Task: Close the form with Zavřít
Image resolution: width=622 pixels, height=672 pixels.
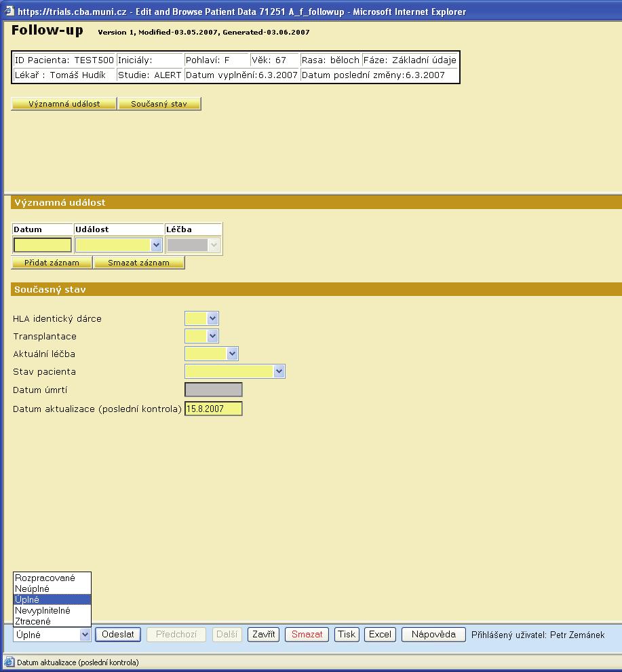Action: [263, 634]
